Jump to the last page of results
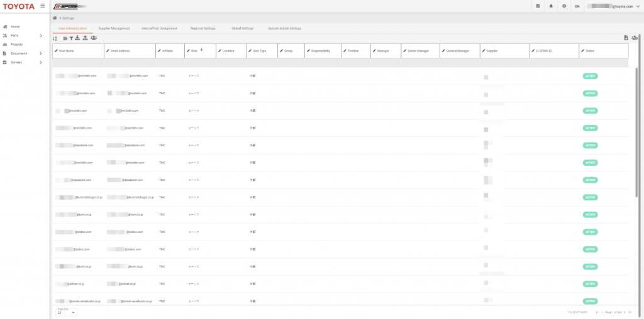This screenshot has width=644, height=319. pyautogui.click(x=630, y=313)
